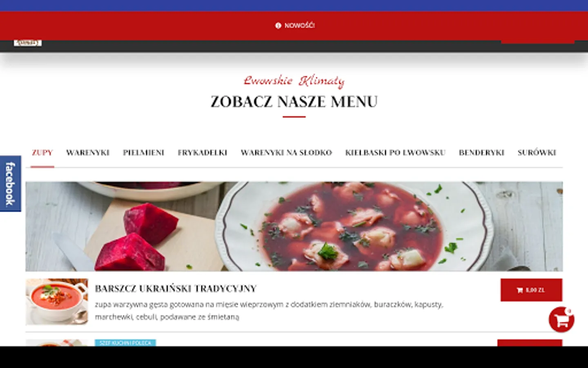Click the Barszcz Ukraiński soup thumbnail
The width and height of the screenshot is (588, 368).
click(x=57, y=302)
